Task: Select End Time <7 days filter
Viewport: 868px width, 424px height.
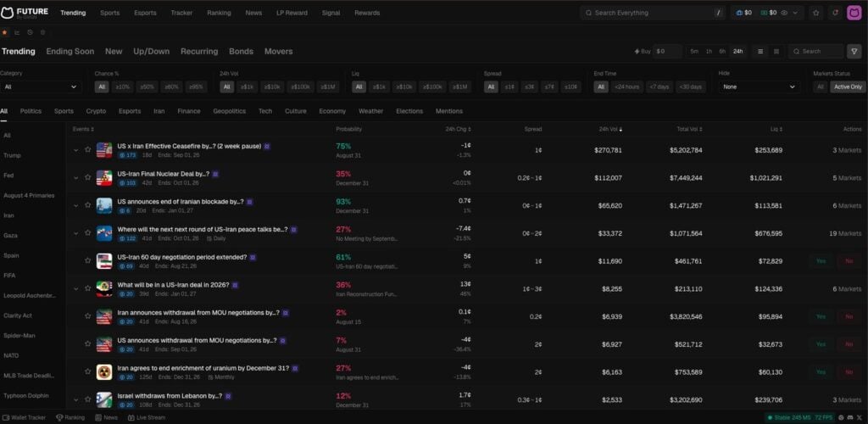Action: (659, 86)
